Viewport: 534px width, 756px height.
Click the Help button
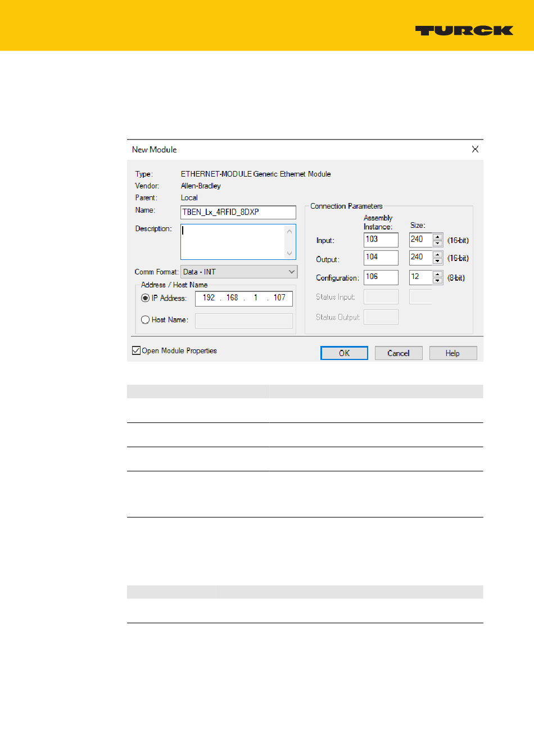pyautogui.click(x=453, y=353)
